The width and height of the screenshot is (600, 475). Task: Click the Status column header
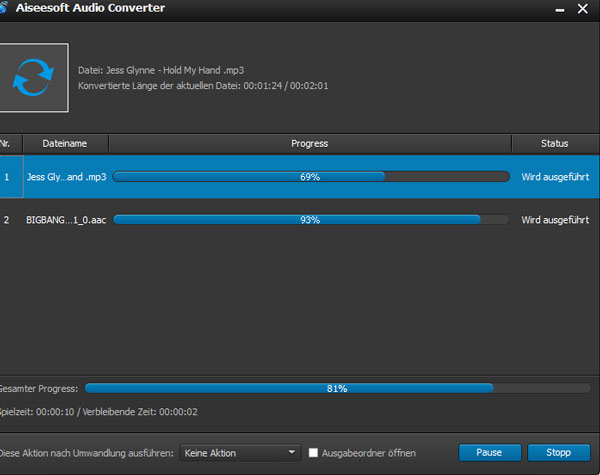click(554, 144)
